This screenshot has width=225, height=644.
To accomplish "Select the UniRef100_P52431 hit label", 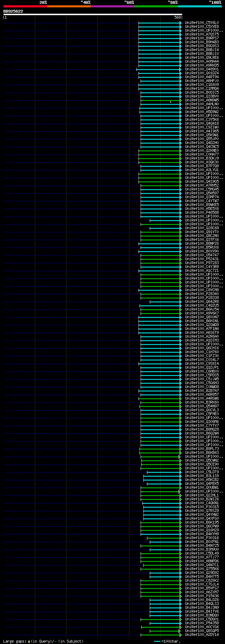I will pos(202,259).
